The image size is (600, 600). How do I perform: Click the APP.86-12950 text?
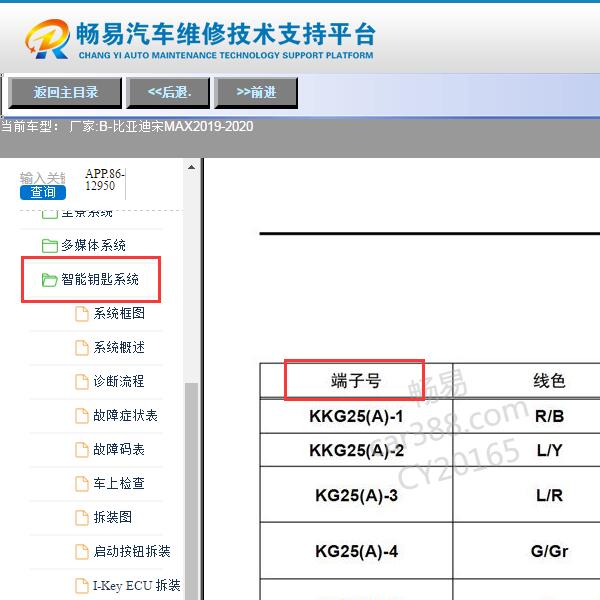click(104, 179)
